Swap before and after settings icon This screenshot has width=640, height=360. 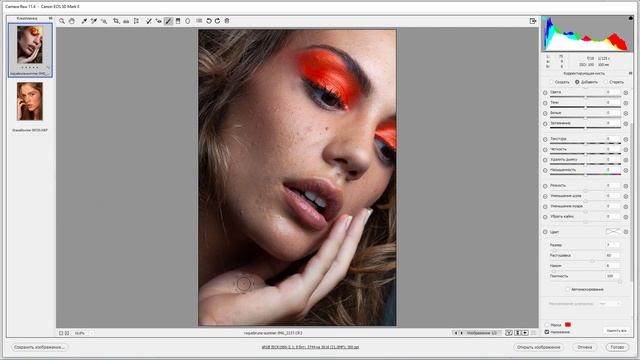518,333
